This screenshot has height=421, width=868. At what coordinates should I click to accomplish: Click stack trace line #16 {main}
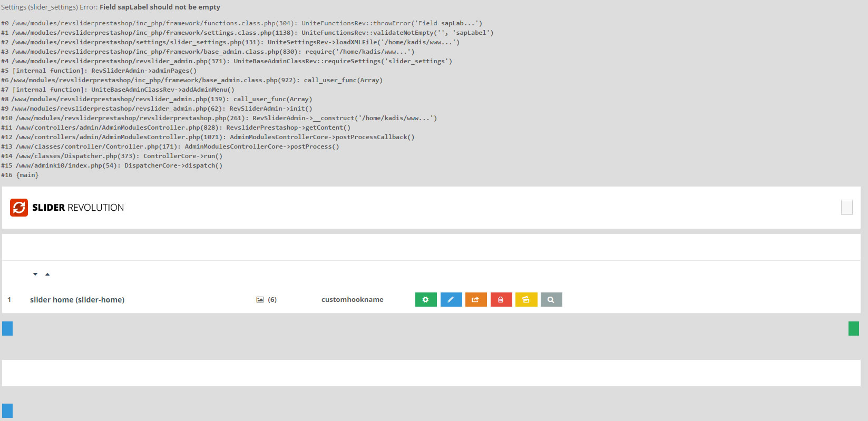click(20, 175)
